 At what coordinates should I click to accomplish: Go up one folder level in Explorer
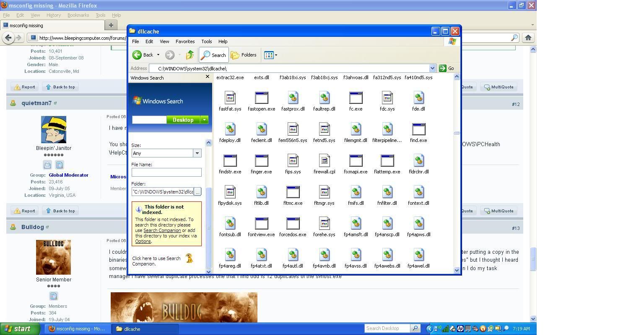(x=190, y=55)
